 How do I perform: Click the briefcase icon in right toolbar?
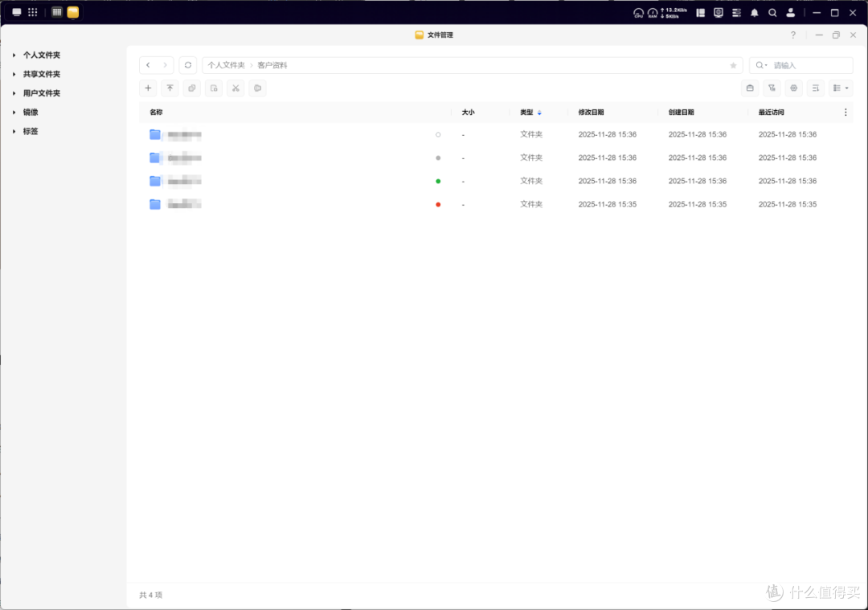pos(750,88)
